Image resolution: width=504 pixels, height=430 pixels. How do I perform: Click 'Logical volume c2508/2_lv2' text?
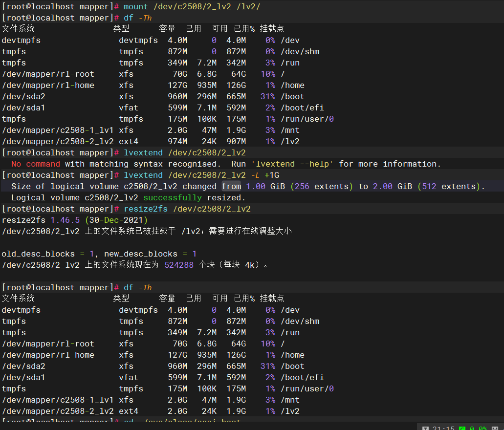tap(75, 197)
